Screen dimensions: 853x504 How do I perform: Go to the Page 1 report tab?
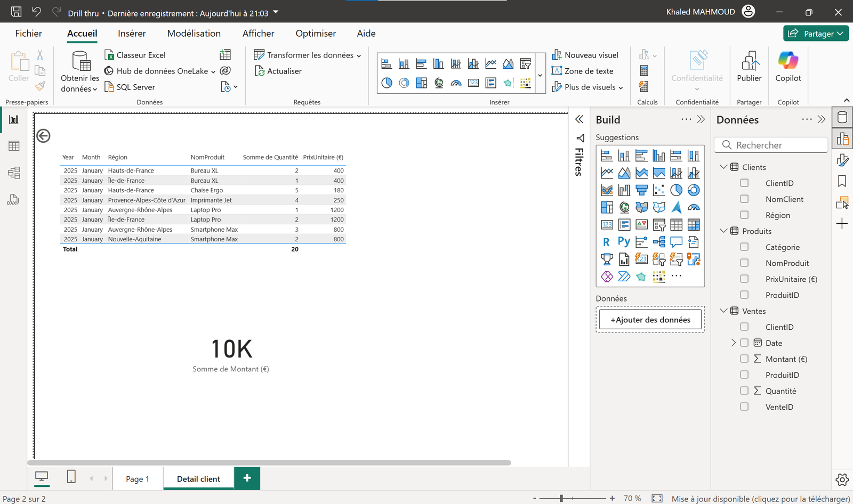pos(138,478)
